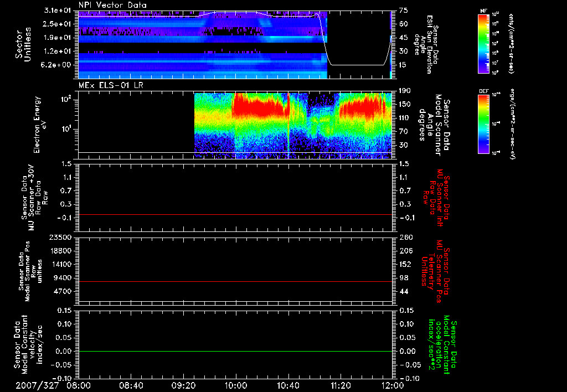The width and height of the screenshot is (567, 392).
Task: Click the '75' sun elevation tick value
Action: point(404,11)
